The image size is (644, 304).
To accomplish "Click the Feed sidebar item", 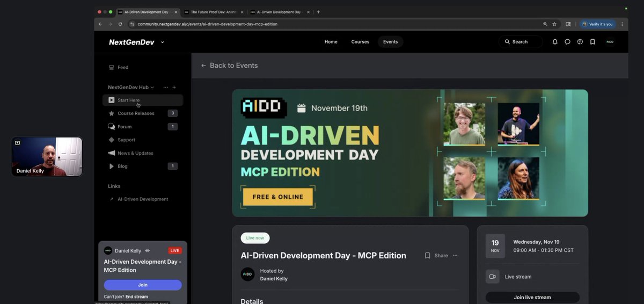I will pos(143,68).
